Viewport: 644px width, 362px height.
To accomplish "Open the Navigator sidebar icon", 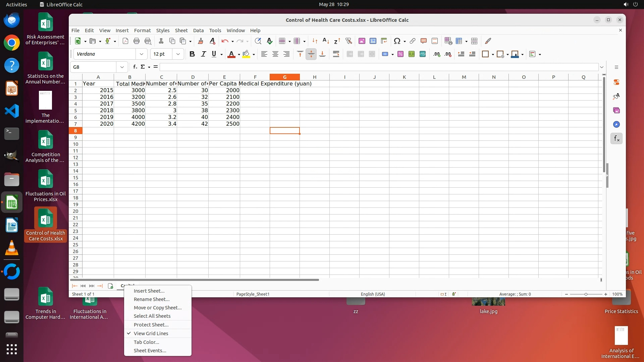I will tap(616, 124).
